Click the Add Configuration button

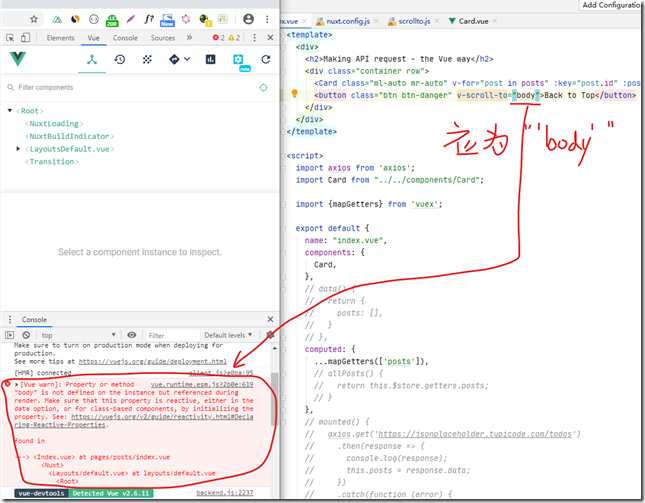click(x=611, y=5)
